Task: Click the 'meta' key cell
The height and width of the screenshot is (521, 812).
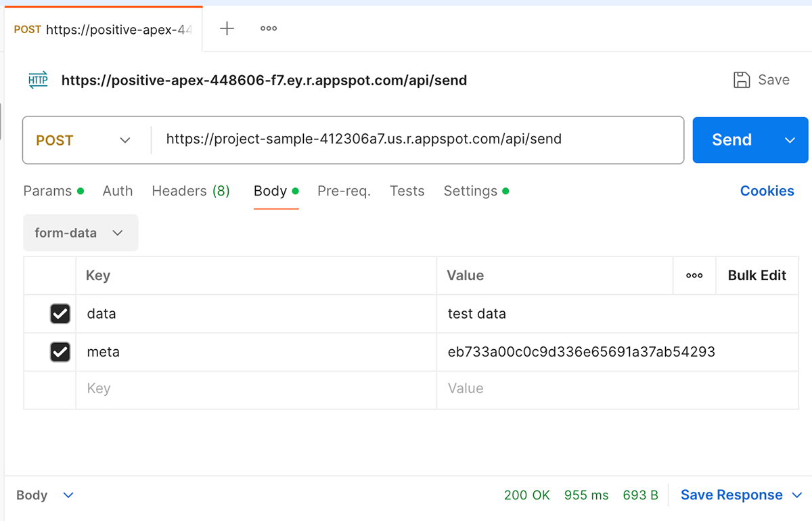Action: [x=256, y=352]
